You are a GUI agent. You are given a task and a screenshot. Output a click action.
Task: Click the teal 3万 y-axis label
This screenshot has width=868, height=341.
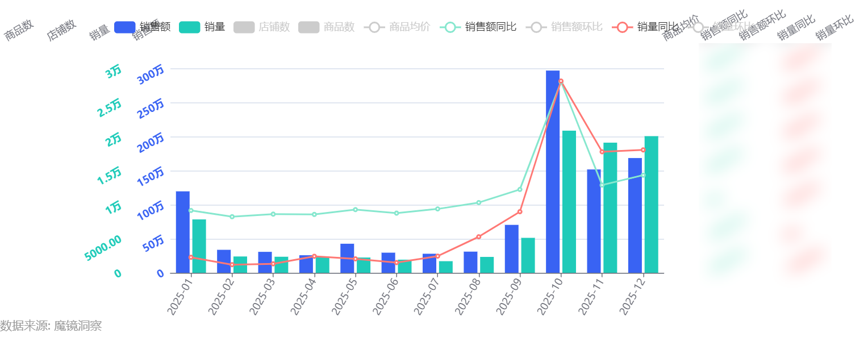coord(113,72)
